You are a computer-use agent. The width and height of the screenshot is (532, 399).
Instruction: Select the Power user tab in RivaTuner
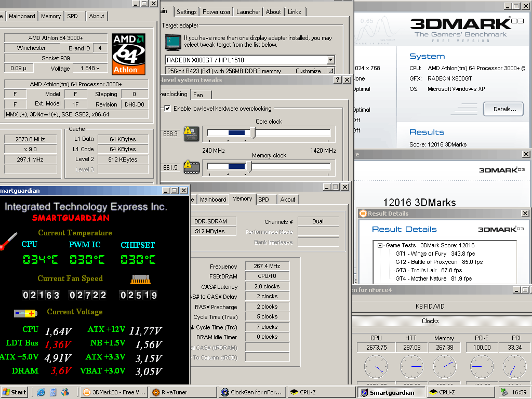click(217, 12)
